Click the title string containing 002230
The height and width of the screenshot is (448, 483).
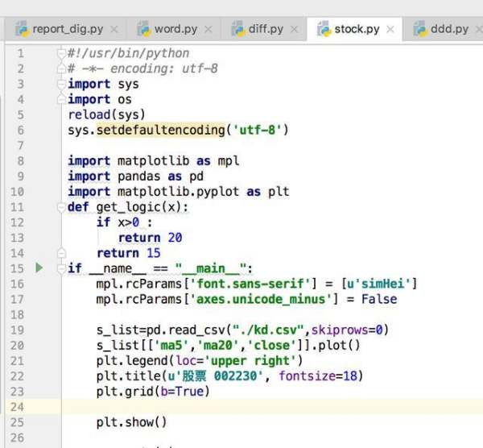click(215, 376)
